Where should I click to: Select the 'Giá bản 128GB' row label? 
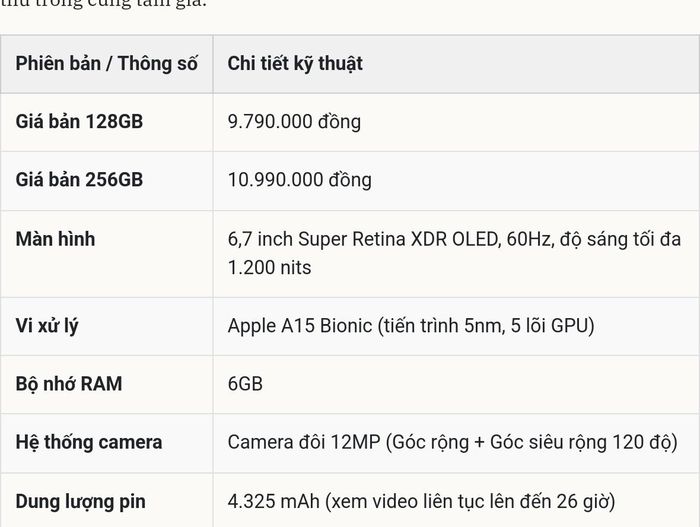(79, 121)
